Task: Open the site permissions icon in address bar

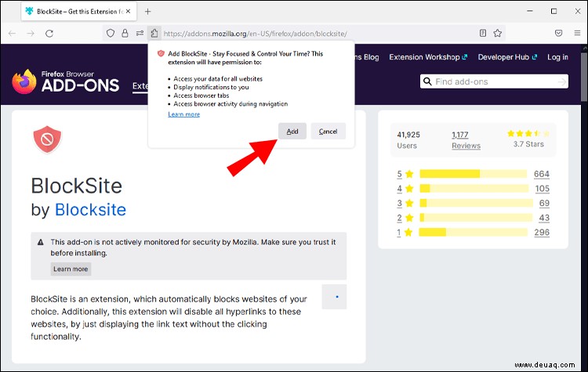Action: click(140, 34)
